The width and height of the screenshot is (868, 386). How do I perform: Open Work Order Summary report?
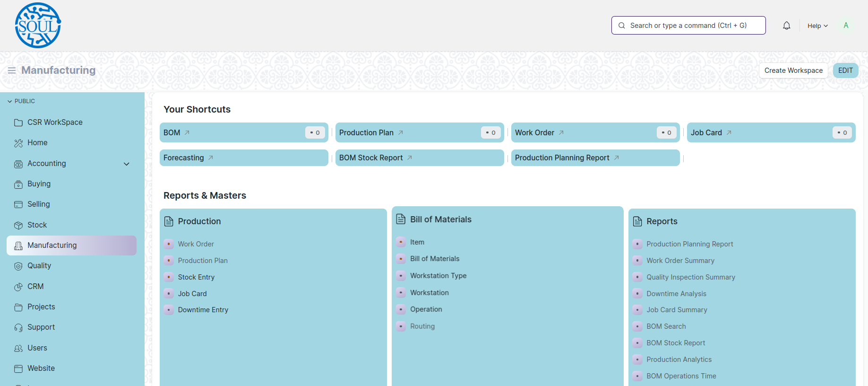(680, 261)
